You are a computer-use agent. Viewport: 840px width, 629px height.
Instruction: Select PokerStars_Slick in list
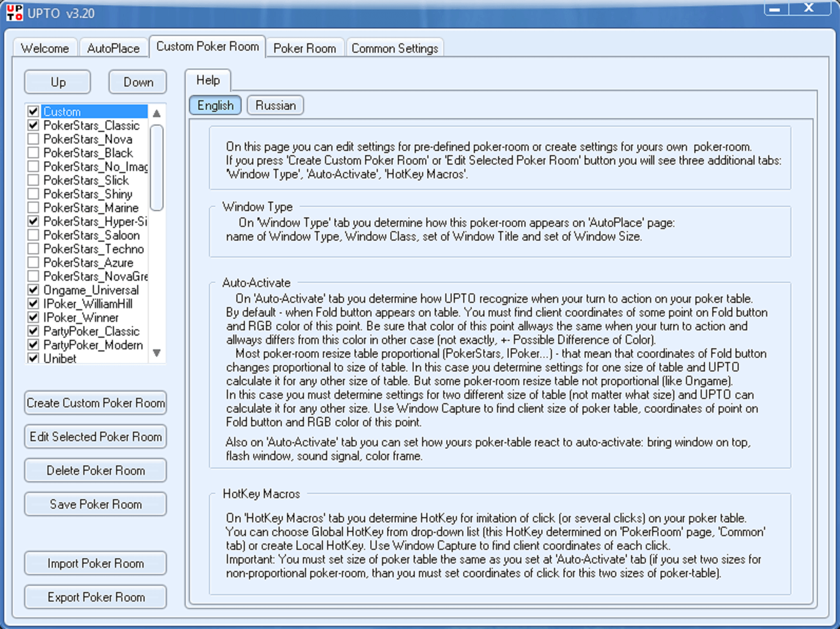(86, 180)
